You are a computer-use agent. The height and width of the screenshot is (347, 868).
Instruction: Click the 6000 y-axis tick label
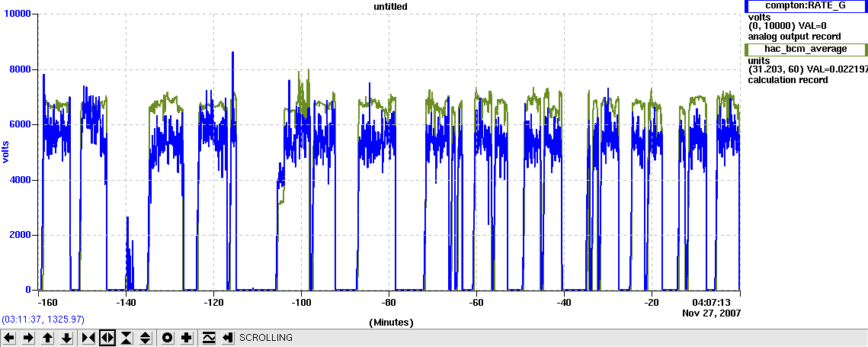tap(21, 125)
